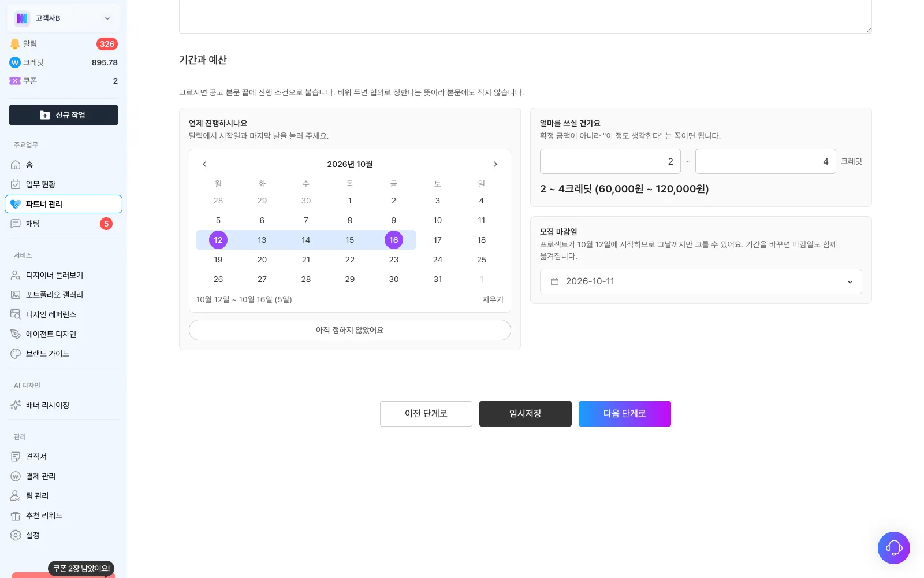Click the 에이전트 디자인 icon
924x578 pixels.
(x=16, y=334)
